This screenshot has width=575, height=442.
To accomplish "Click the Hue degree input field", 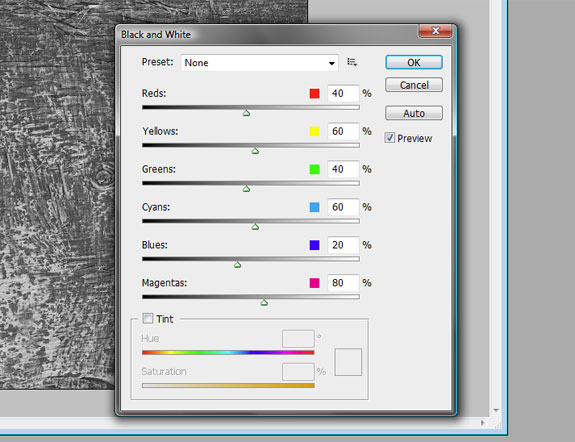I will (x=298, y=339).
